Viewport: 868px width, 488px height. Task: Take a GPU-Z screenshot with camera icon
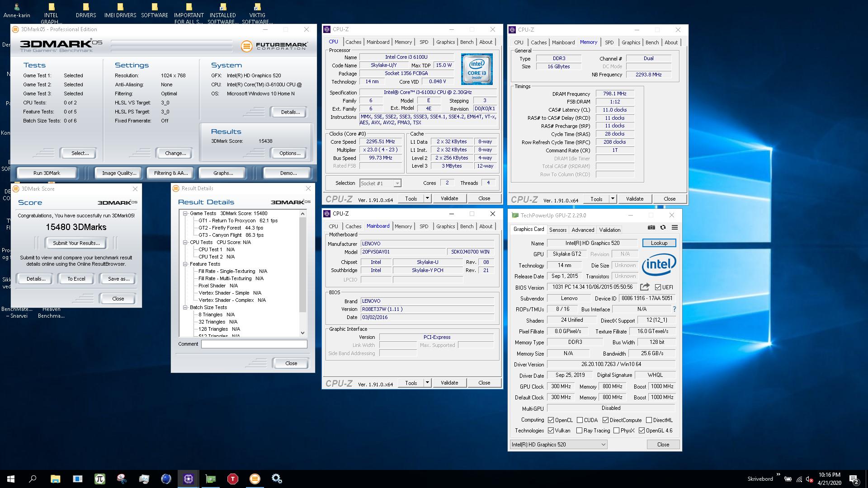tap(651, 227)
